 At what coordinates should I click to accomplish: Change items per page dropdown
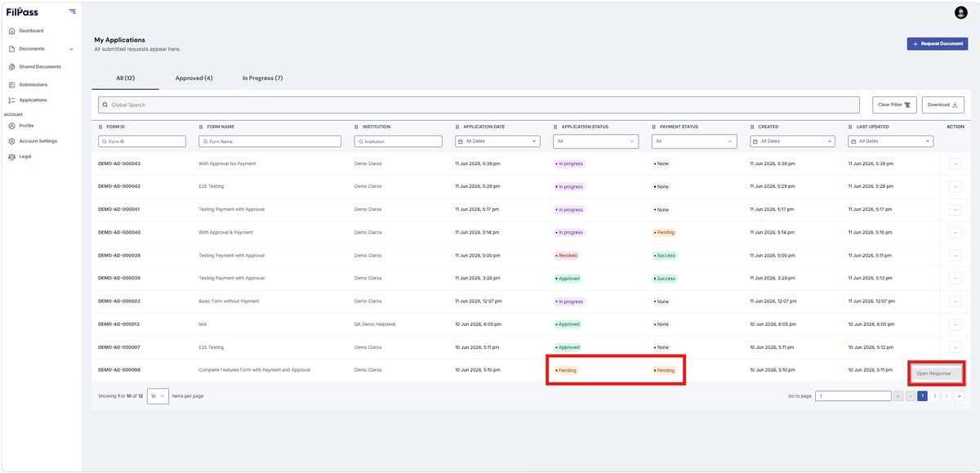click(x=158, y=395)
